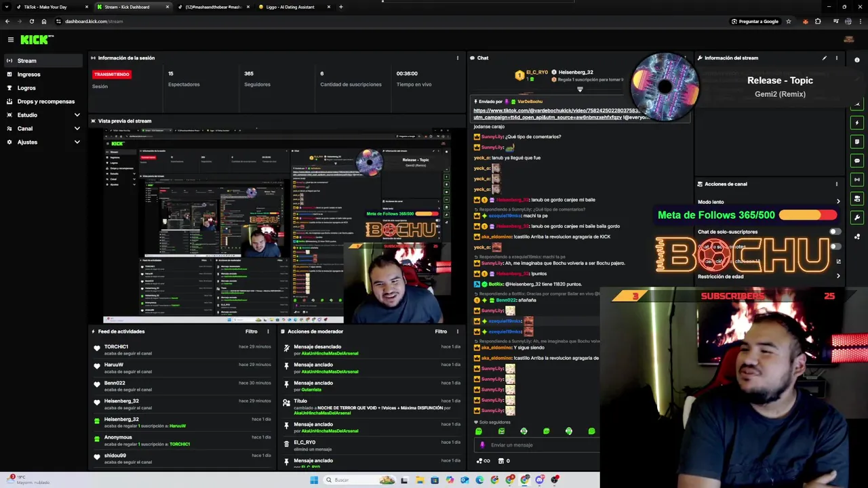This screenshot has height=488, width=868.
Task: Open Windows Start menu
Action: pyautogui.click(x=314, y=480)
